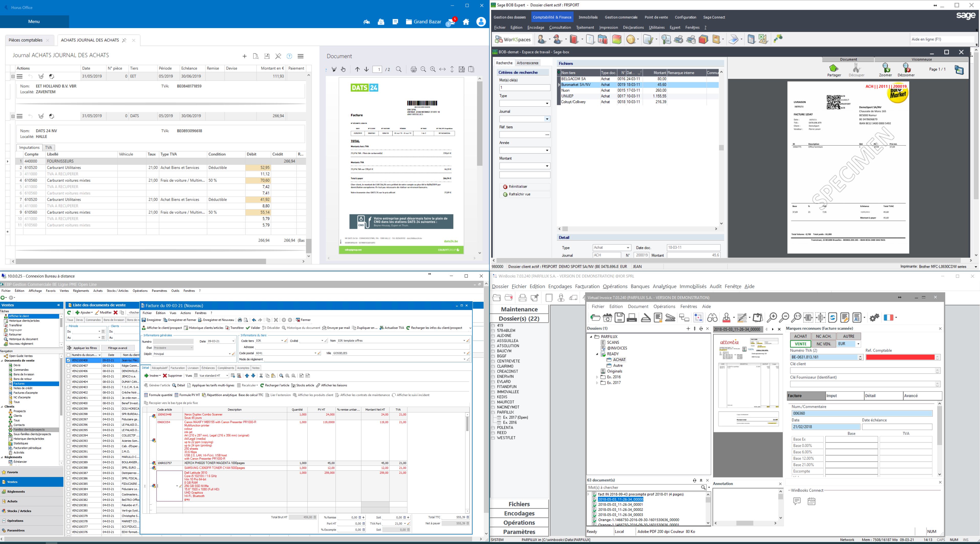Click Réinitialiser button in Sage search panel

524,187
